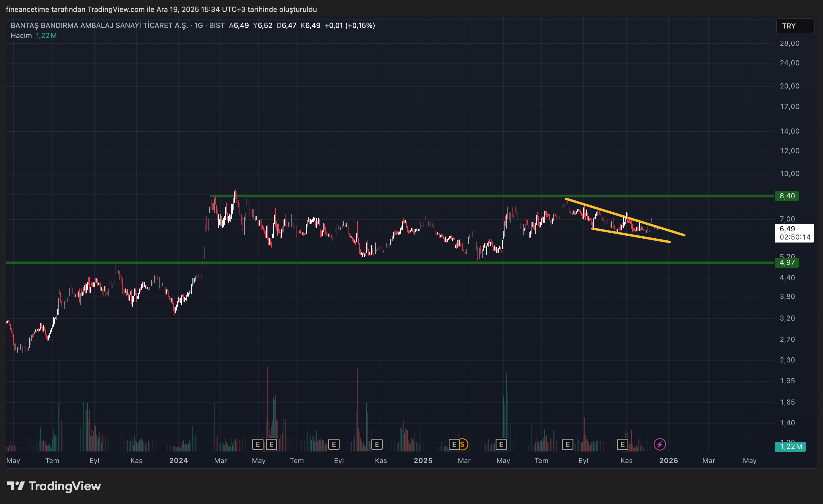Click the TradingView logo at the bottom
The image size is (823, 504).
pos(54,486)
